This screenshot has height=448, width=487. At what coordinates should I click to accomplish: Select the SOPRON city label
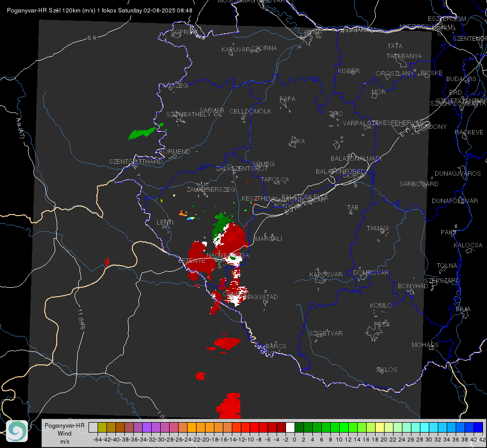click(184, 32)
